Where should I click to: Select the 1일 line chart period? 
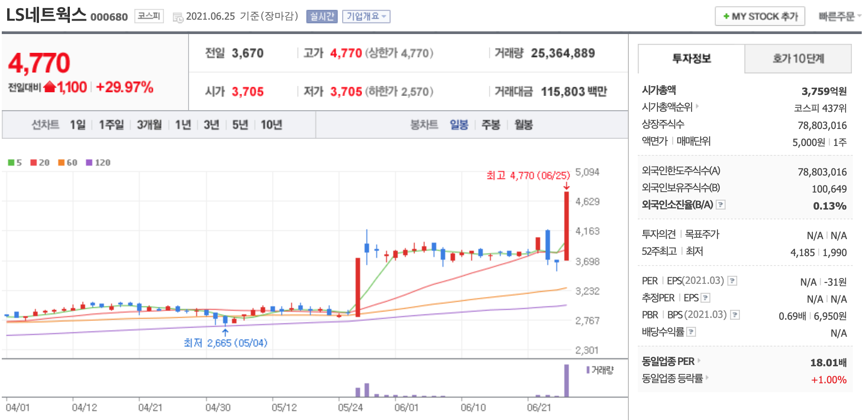[x=77, y=124]
